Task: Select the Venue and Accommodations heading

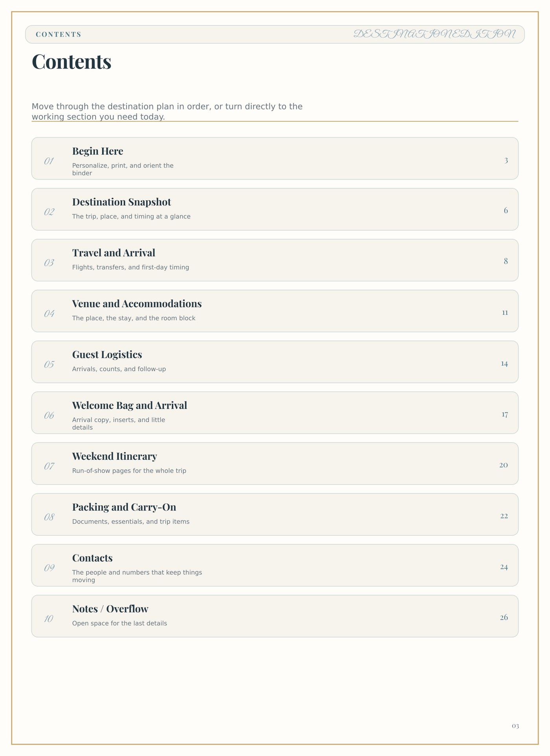Action: tap(137, 304)
